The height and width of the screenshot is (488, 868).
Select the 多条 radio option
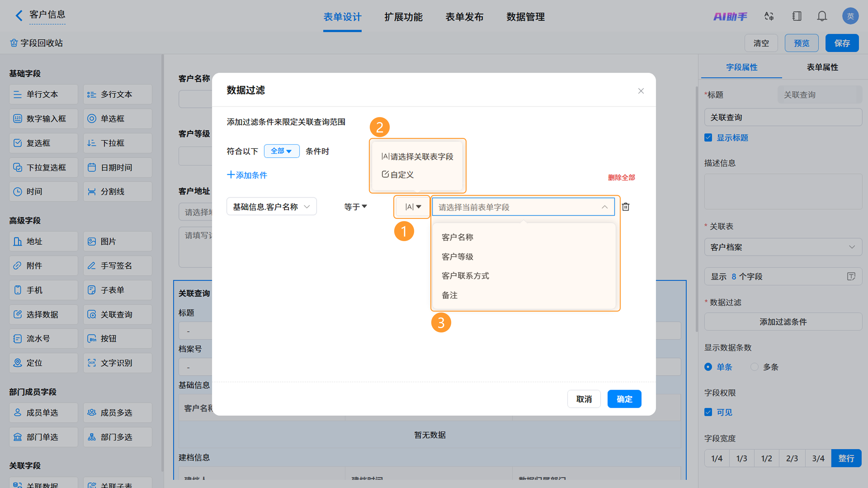[754, 367]
